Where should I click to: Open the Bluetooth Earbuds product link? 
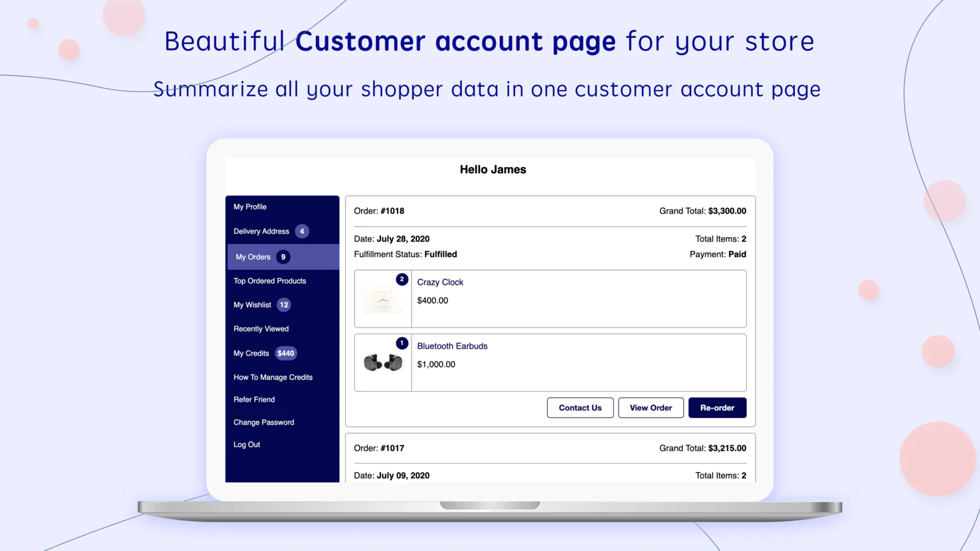tap(452, 346)
